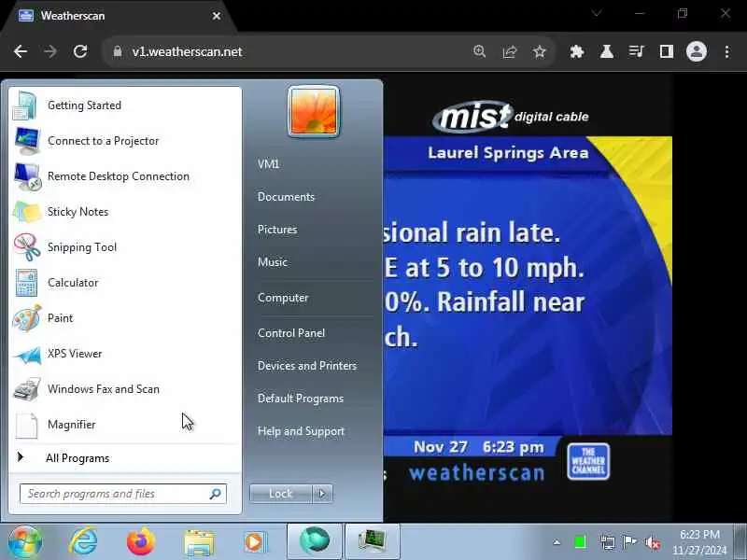
Task: Open Devices and Printers
Action: click(x=307, y=366)
